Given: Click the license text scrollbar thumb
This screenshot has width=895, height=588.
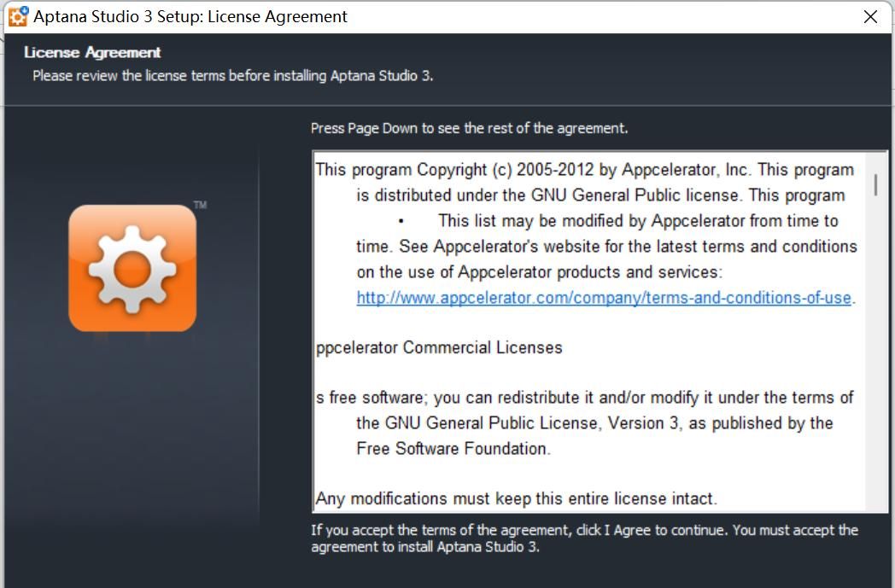Looking at the screenshot, I should 875,185.
